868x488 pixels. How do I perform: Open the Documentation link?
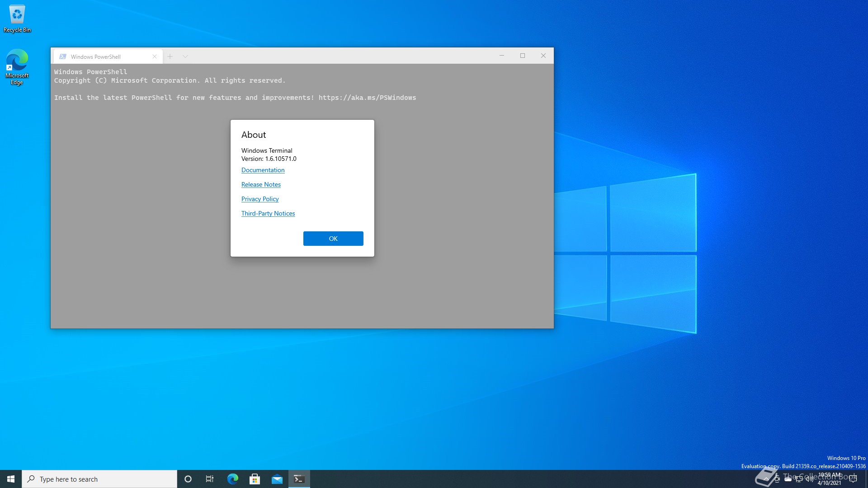click(263, 170)
